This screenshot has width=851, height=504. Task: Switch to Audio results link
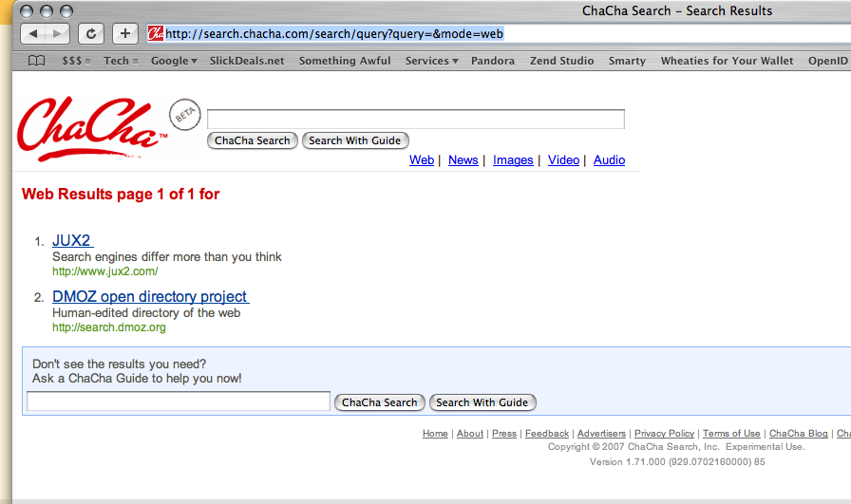pyautogui.click(x=609, y=160)
